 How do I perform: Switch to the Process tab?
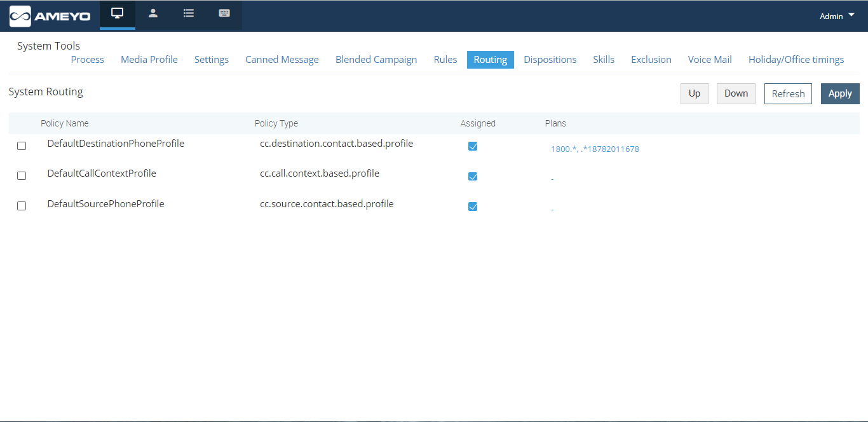(87, 59)
